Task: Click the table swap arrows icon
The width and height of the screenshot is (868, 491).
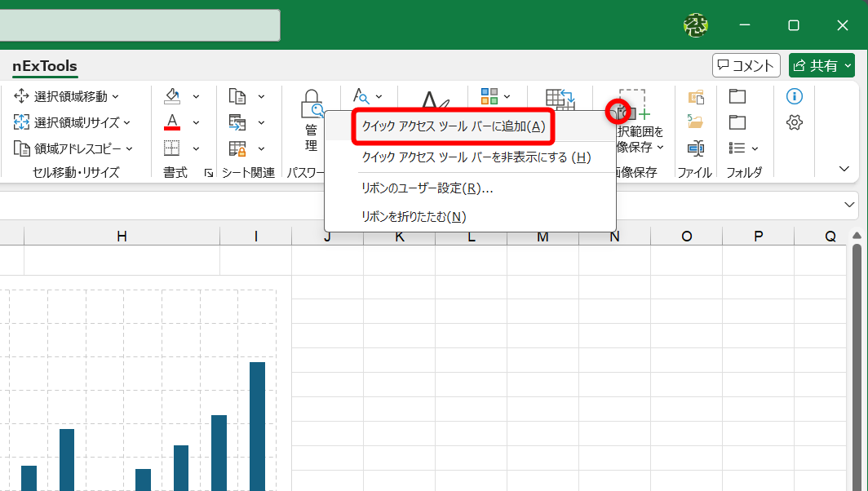Action: tap(560, 100)
